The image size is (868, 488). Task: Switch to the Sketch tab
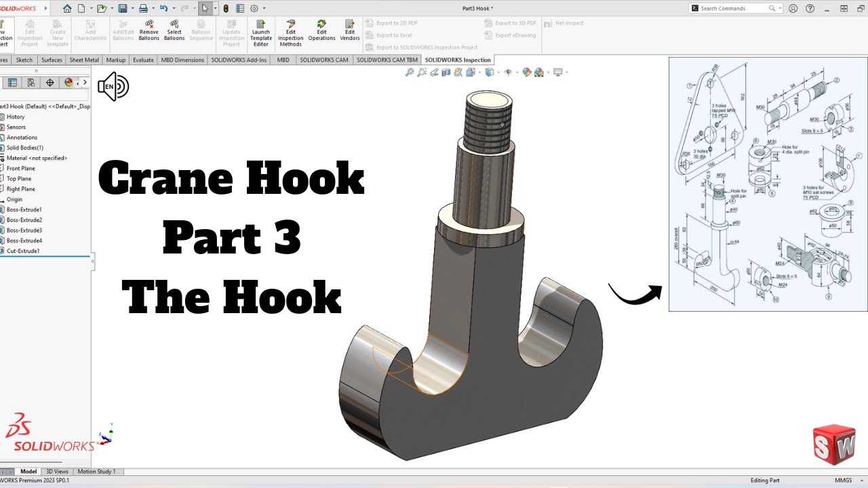pyautogui.click(x=24, y=60)
